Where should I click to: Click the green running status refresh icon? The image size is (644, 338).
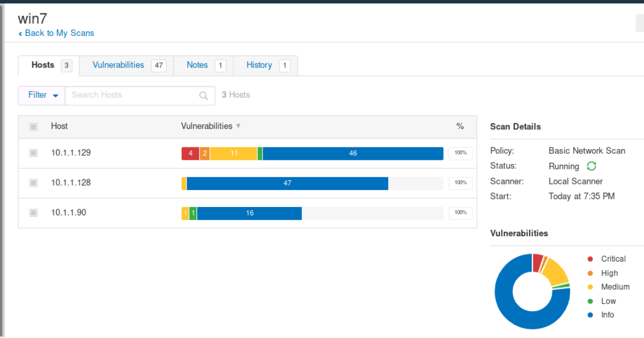592,166
